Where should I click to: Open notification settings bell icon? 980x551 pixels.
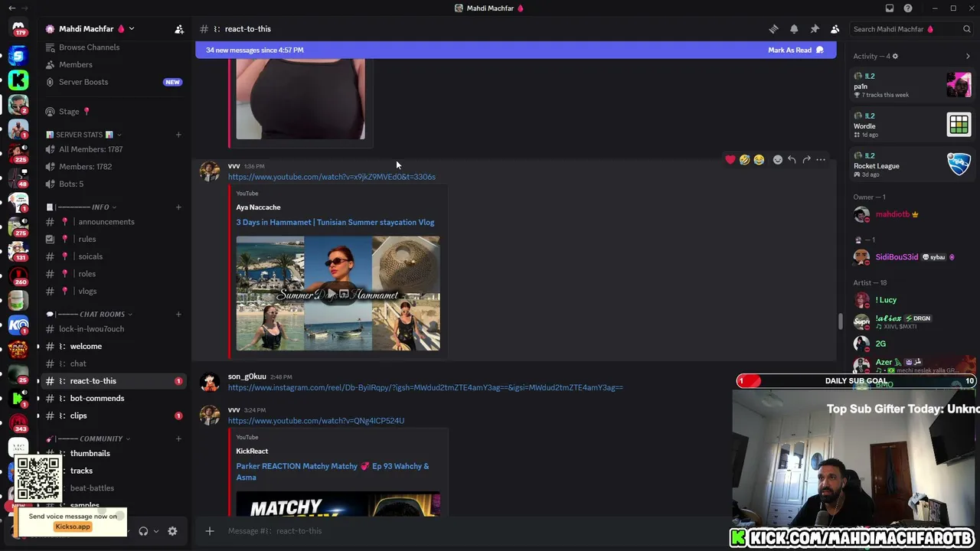[x=794, y=29]
